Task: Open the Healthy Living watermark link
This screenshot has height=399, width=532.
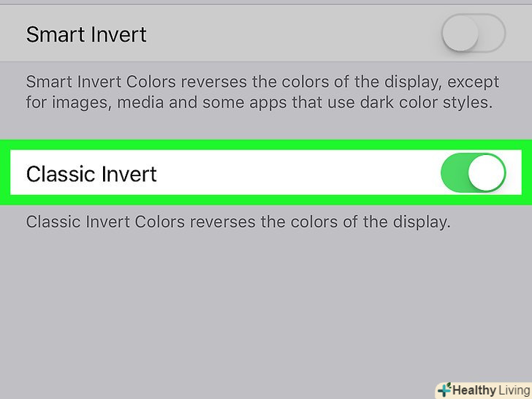Action: click(x=482, y=389)
